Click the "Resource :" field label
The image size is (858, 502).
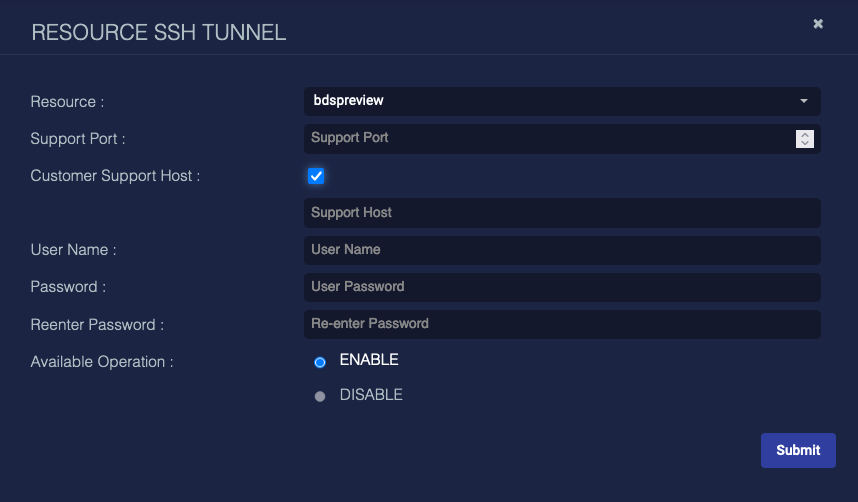(67, 102)
